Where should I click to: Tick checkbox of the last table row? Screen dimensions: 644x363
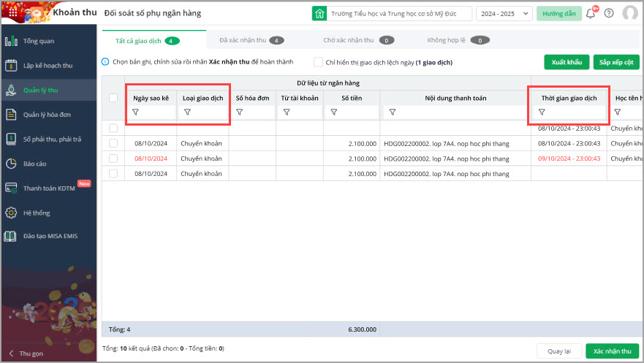click(x=113, y=174)
